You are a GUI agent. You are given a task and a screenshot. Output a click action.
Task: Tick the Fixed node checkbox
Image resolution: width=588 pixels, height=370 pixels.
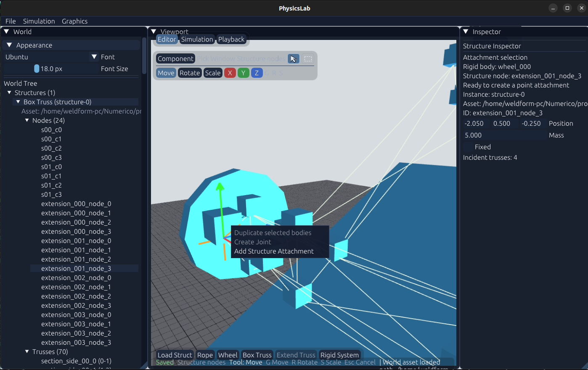(468, 147)
